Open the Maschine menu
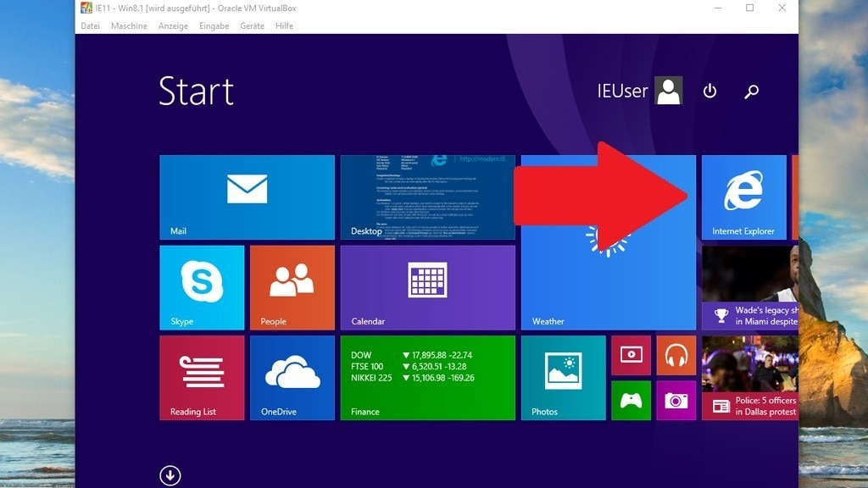This screenshot has height=488, width=868. click(129, 26)
